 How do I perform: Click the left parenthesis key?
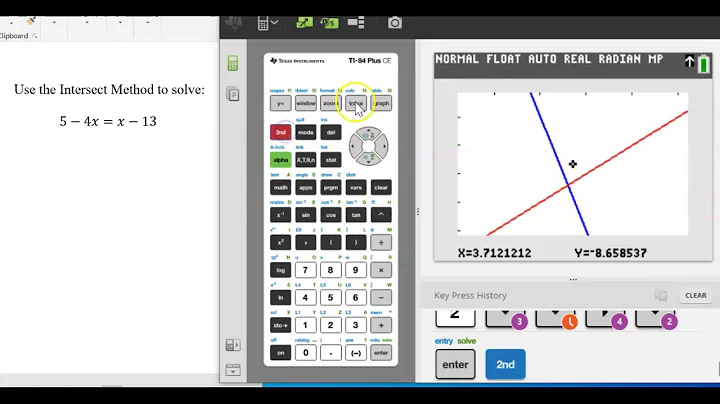[x=331, y=242]
